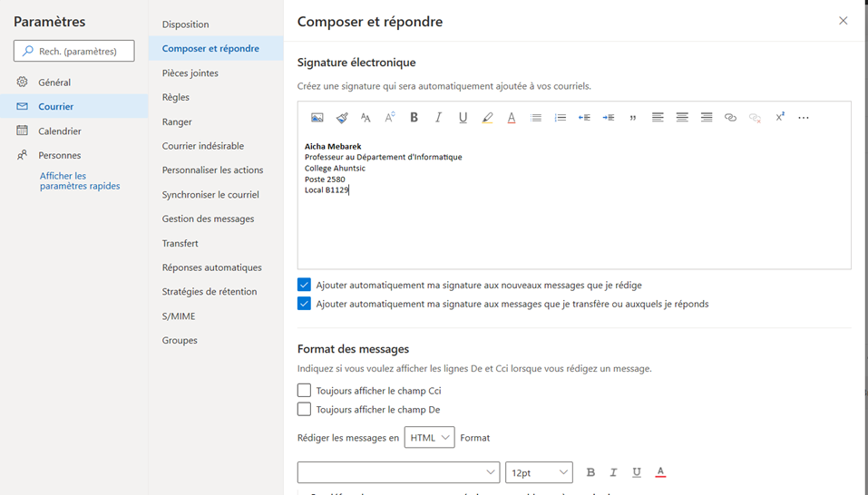The height and width of the screenshot is (495, 868).
Task: Select the format painter icon
Action: [x=342, y=118]
